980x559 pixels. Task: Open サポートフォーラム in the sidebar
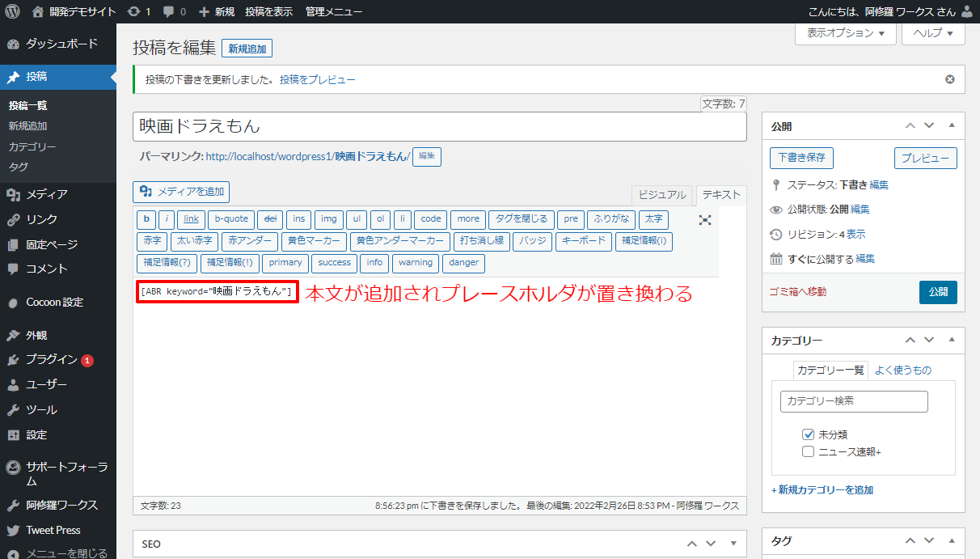[58, 474]
